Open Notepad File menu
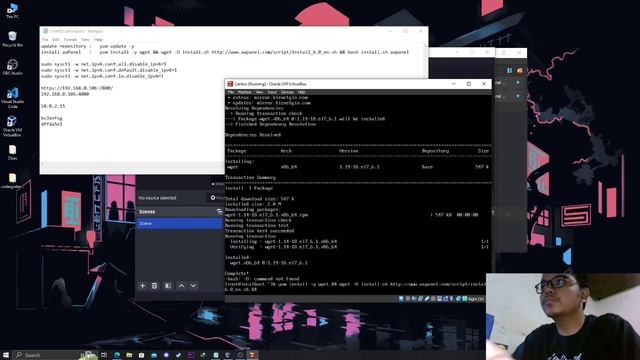The image size is (640, 360). click(x=45, y=40)
